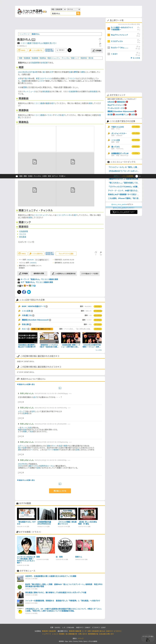Open video thumbnail 百田尚樹氏の憲法精神と飯山あかり

pyautogui.click(x=28, y=338)
